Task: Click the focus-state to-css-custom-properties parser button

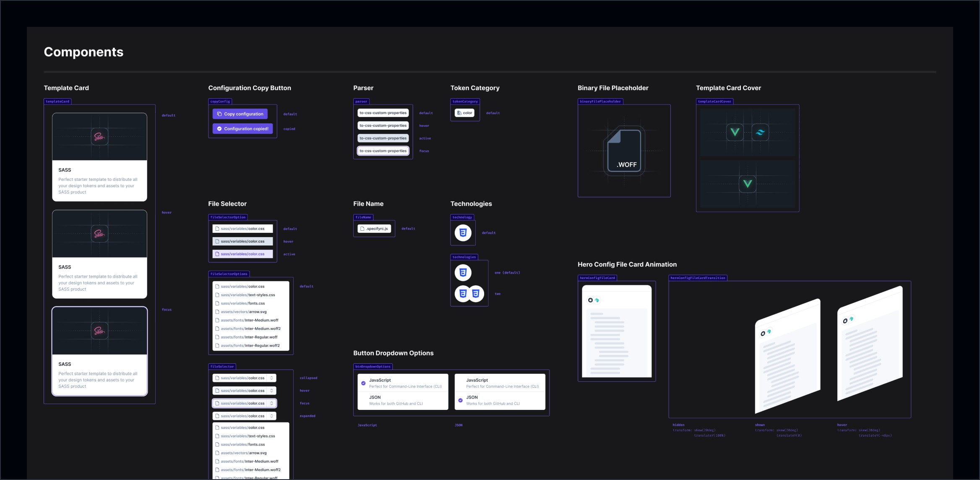Action: point(383,151)
